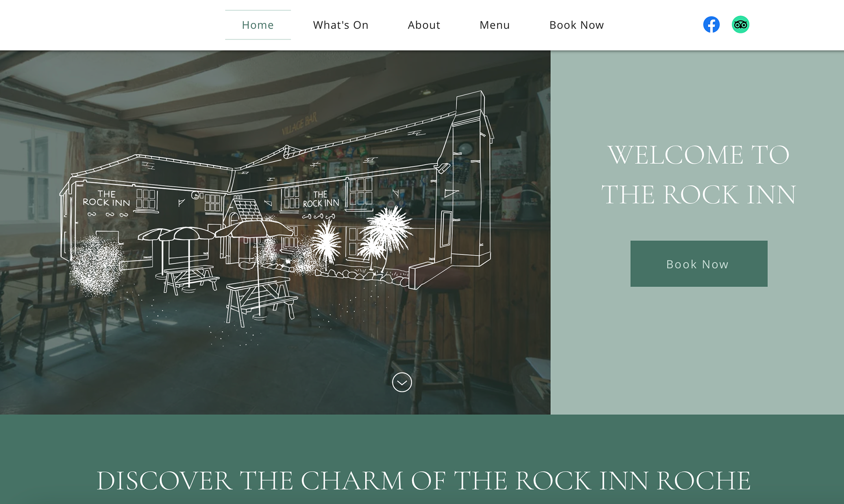
Task: Open the Facebook page icon
Action: pyautogui.click(x=711, y=25)
